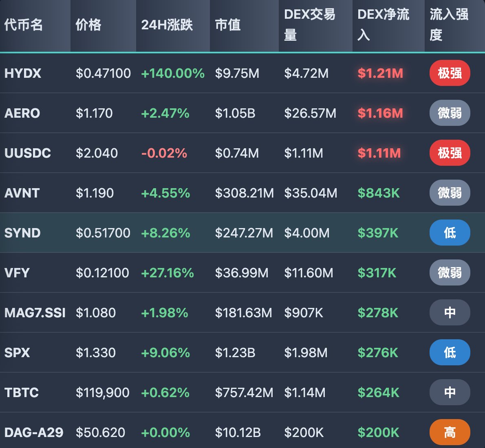Image resolution: width=485 pixels, height=448 pixels.
Task: Click DAG-A29 price $50.620
Action: pyautogui.click(x=101, y=432)
